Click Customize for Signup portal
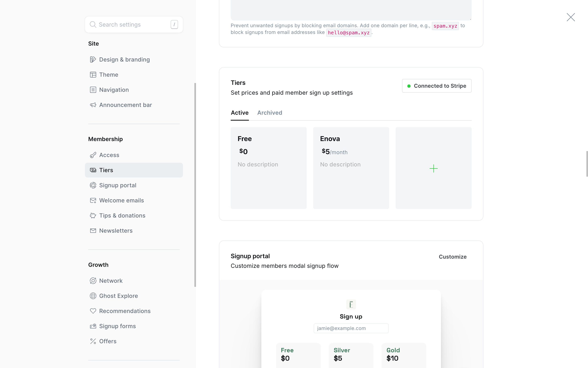This screenshot has height=368, width=588. (x=452, y=257)
